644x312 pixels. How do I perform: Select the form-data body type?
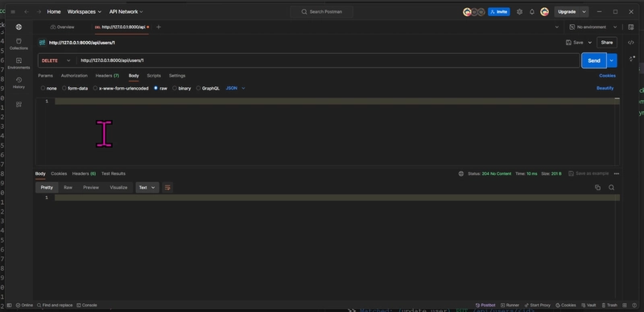75,89
